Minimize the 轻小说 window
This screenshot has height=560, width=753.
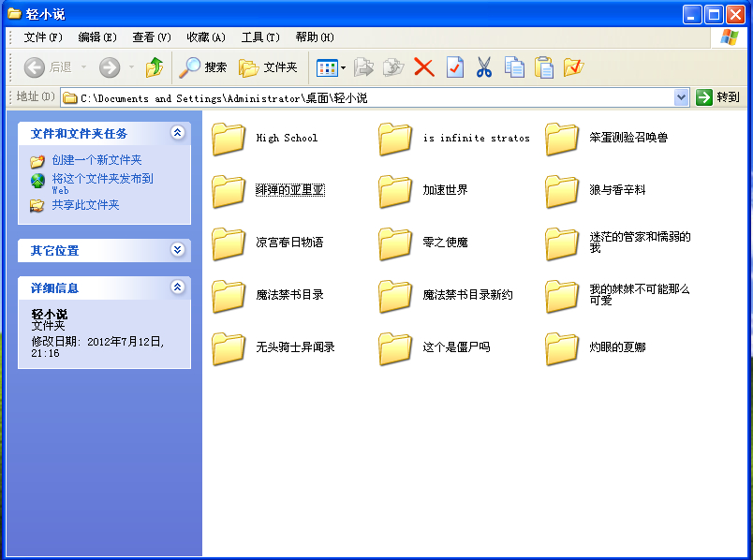692,15
